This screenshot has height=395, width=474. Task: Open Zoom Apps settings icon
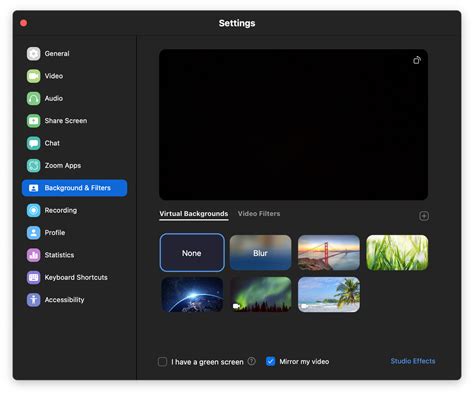(x=34, y=165)
